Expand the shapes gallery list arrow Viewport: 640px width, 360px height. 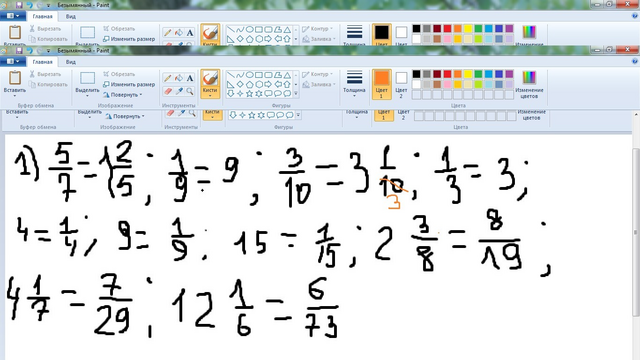pos(296,94)
